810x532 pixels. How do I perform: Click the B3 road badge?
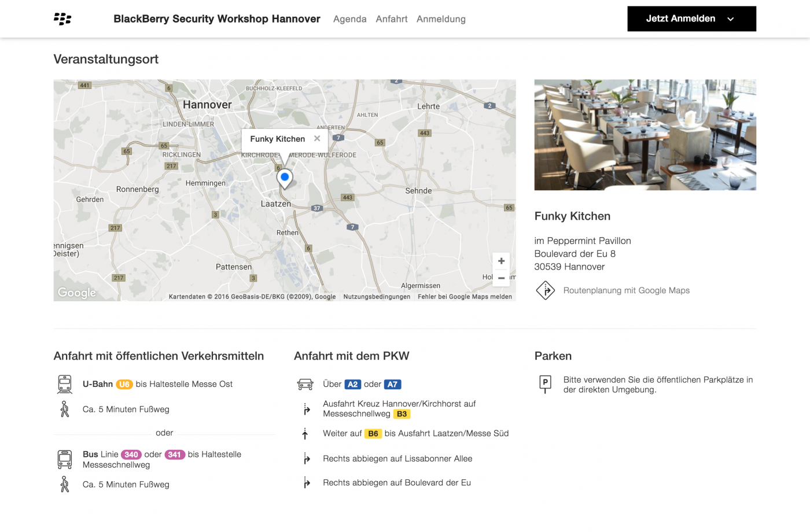(402, 414)
